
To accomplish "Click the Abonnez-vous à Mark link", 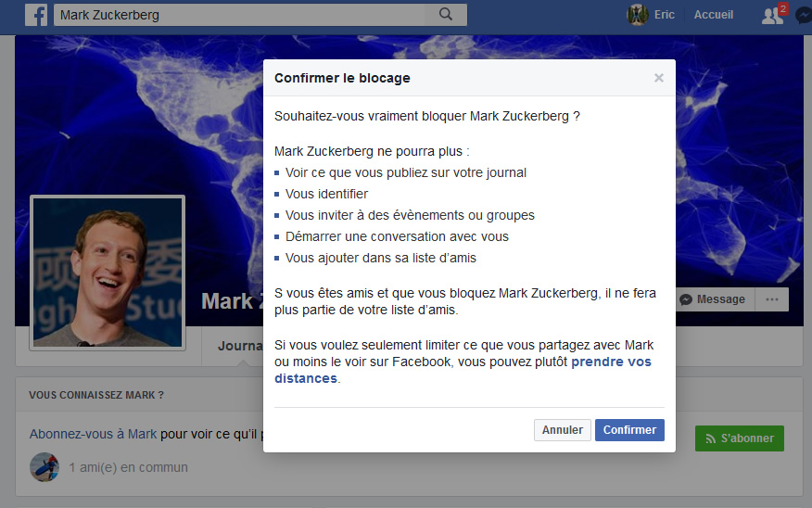I will coord(93,434).
